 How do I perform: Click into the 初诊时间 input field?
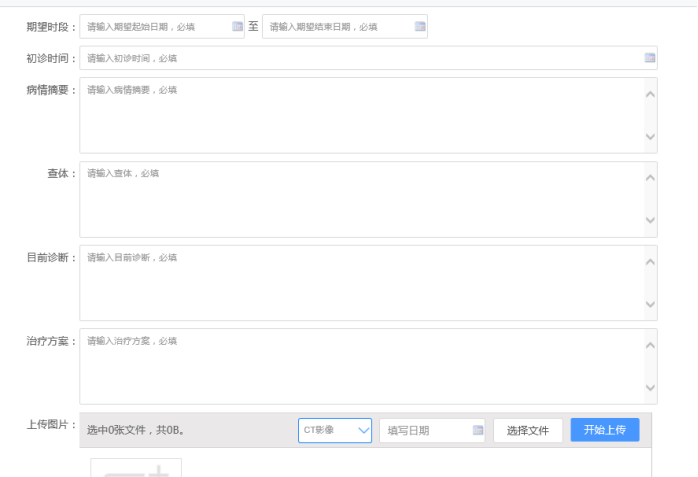pos(360,58)
